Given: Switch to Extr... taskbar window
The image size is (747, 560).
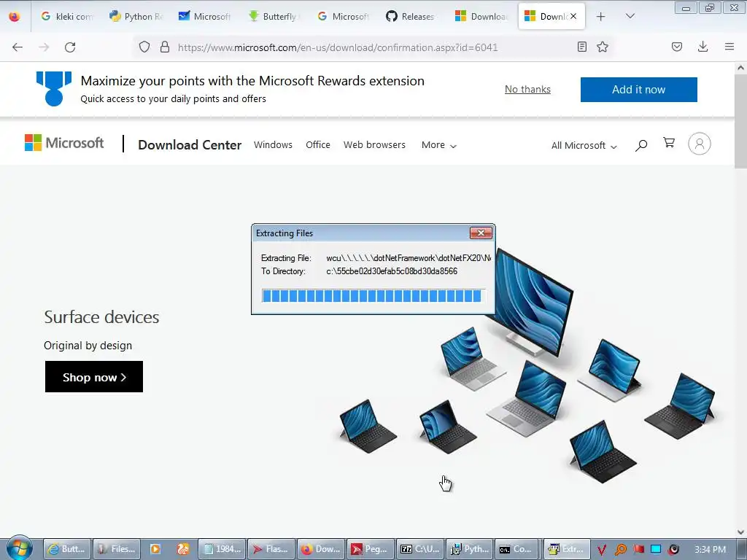Looking at the screenshot, I should (x=567, y=549).
